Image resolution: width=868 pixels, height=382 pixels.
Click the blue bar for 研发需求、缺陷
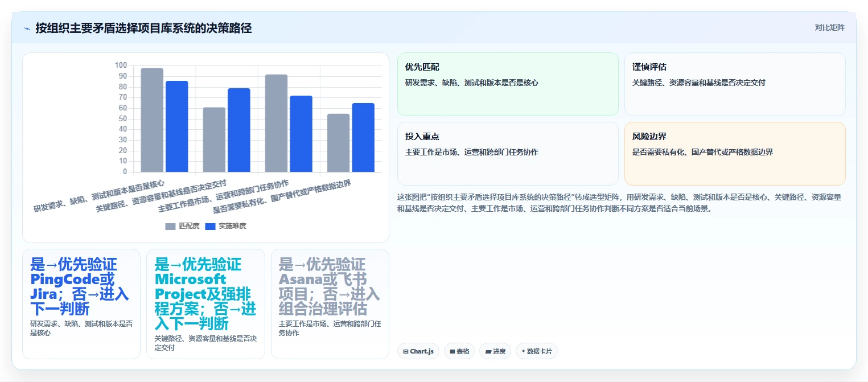pyautogui.click(x=177, y=126)
